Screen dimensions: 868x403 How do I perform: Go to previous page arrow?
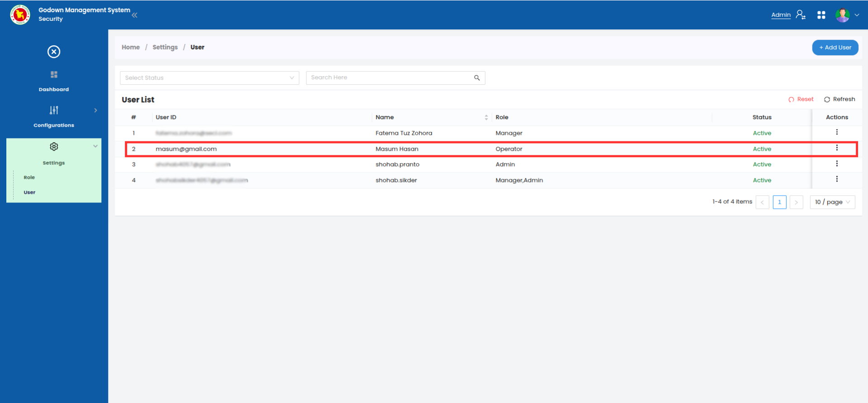[x=762, y=202]
